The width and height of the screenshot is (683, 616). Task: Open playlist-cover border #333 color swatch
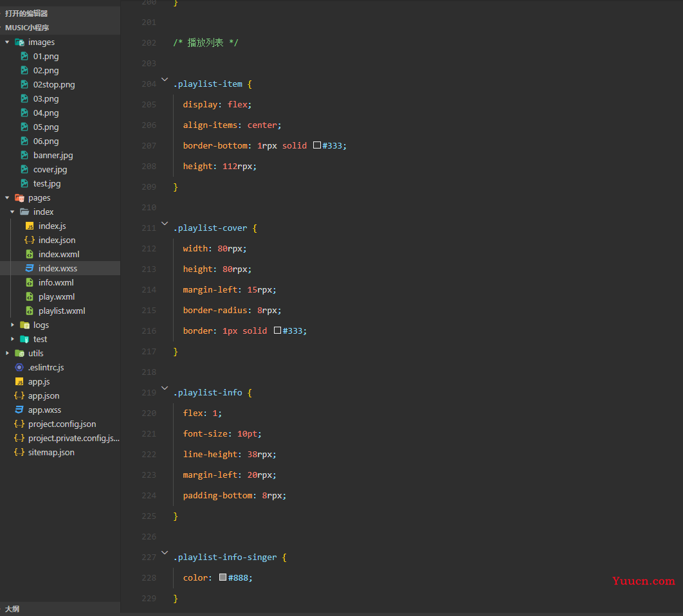click(x=277, y=331)
